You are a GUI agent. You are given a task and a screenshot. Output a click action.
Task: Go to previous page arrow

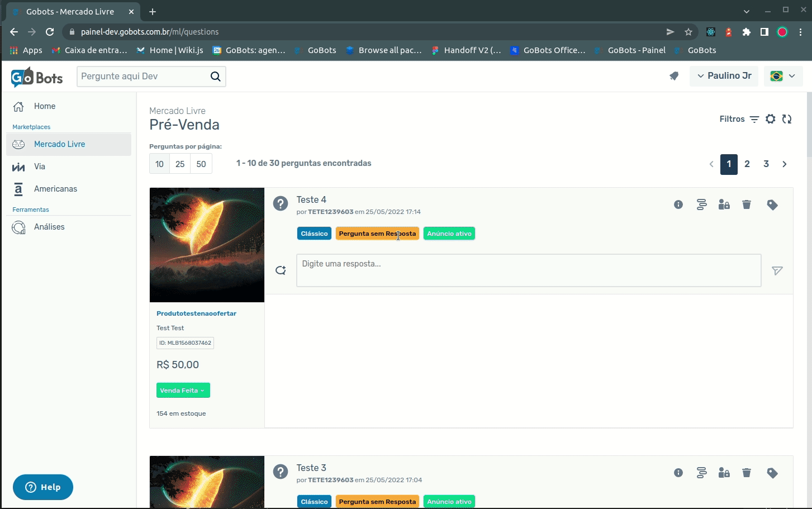711,164
